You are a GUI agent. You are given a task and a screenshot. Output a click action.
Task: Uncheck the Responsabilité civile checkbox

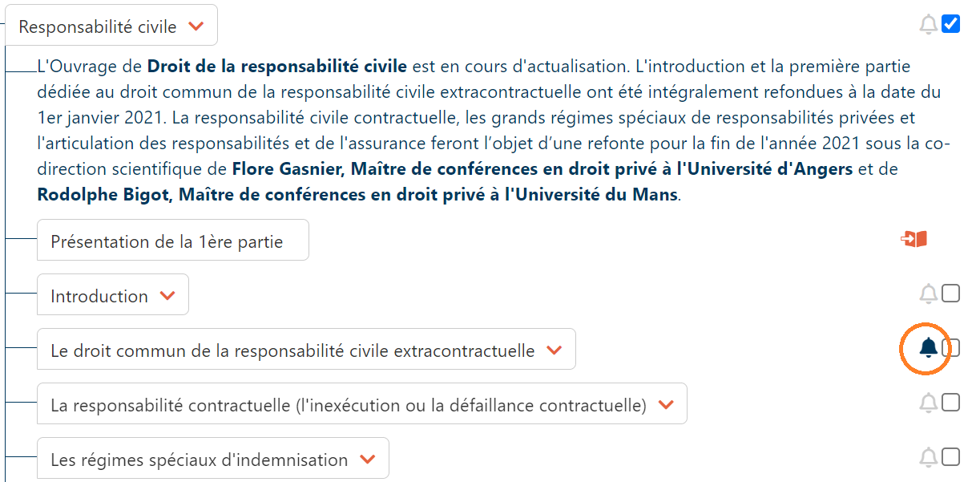(951, 24)
